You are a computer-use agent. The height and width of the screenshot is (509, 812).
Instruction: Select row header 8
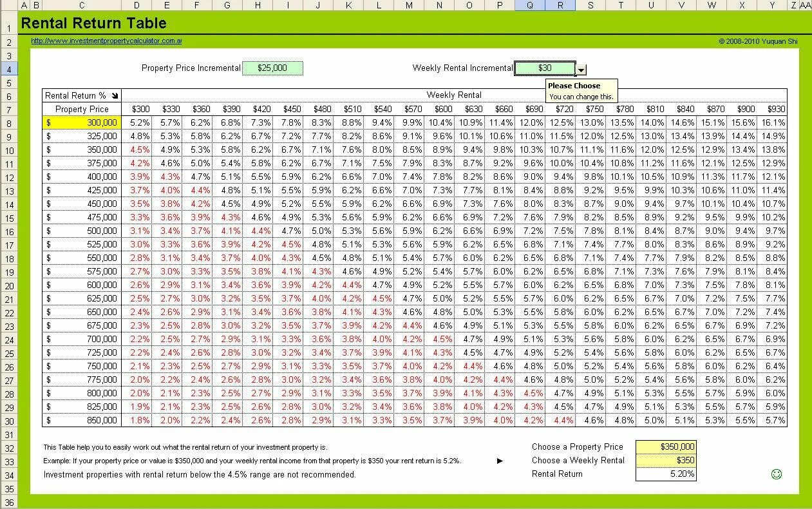coord(9,122)
